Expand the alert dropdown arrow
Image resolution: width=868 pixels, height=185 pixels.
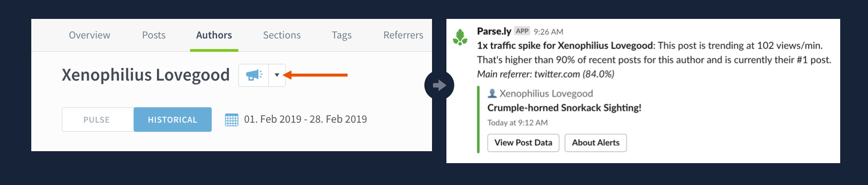pos(277,75)
